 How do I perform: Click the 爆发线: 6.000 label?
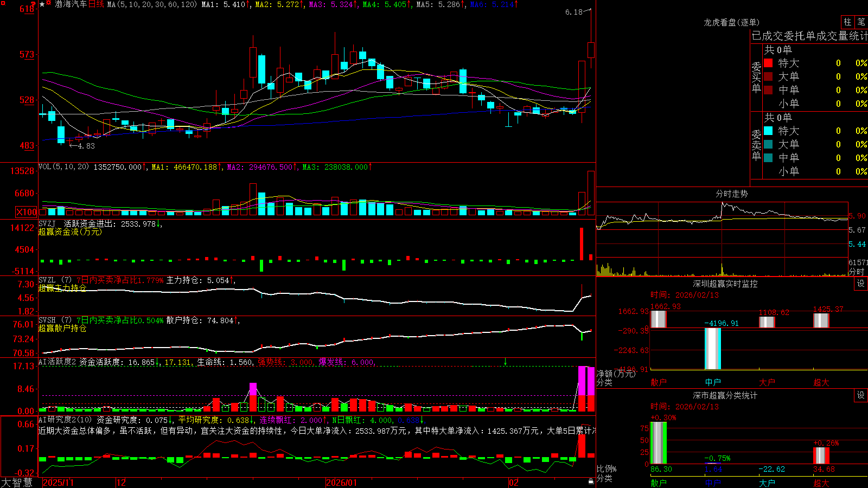click(346, 362)
